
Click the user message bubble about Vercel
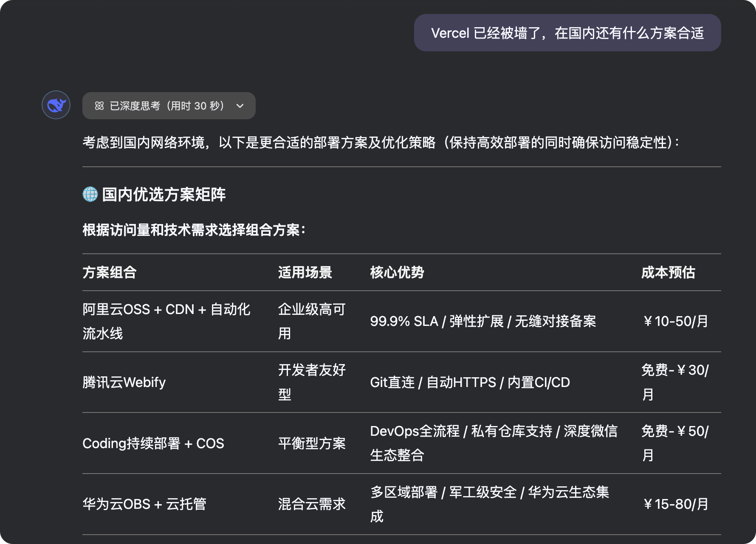[x=567, y=33]
